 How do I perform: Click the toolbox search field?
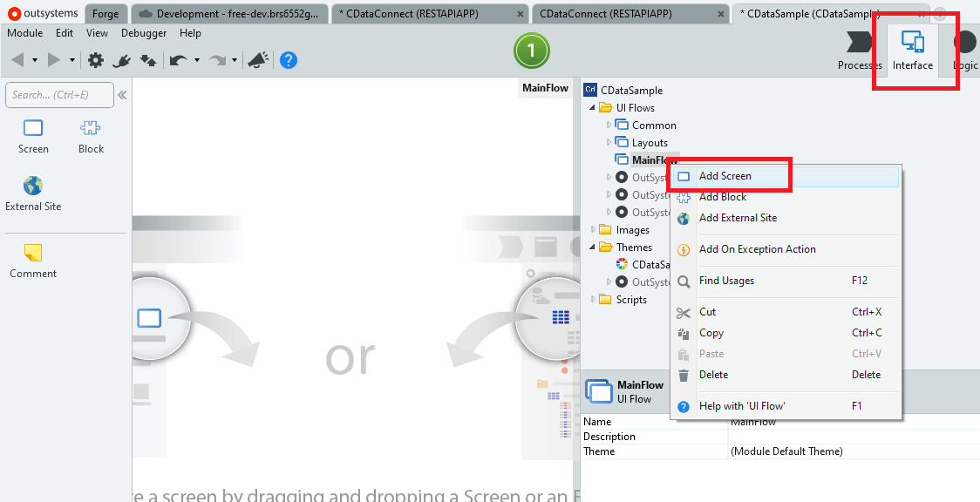(x=59, y=95)
